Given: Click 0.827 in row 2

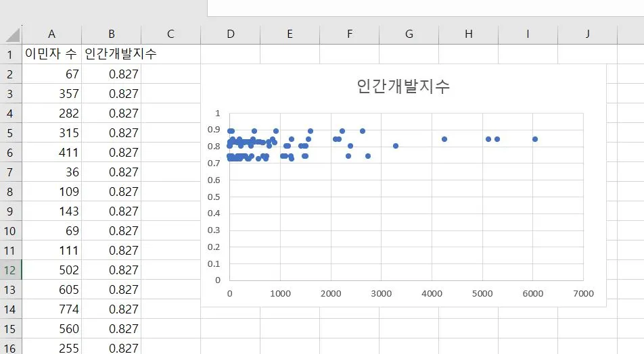Looking at the screenshot, I should [112, 74].
